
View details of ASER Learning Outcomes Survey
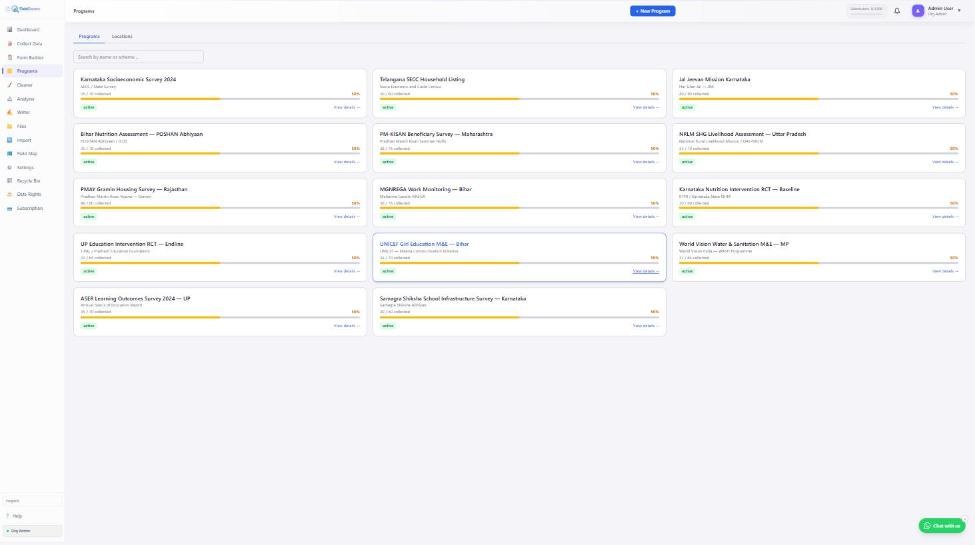pos(347,326)
